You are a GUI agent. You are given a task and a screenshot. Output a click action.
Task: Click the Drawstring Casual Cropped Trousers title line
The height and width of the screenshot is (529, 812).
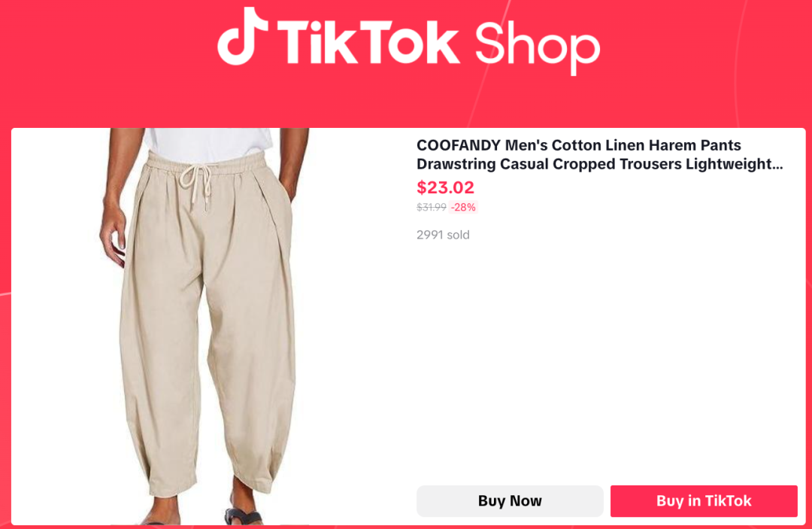[599, 164]
